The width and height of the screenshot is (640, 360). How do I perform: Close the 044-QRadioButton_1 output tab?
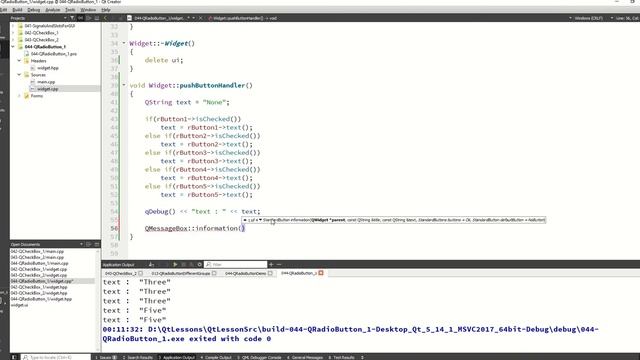(x=321, y=273)
